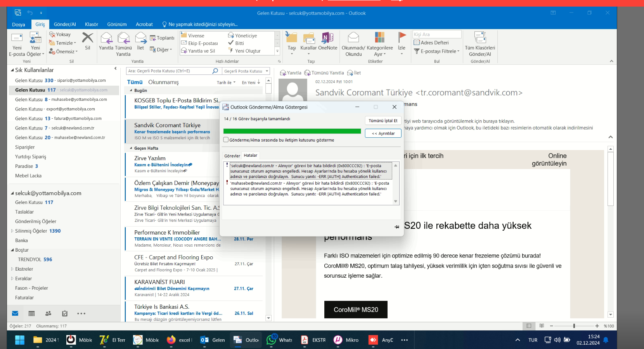Click the Sil (delete) icon in ribbon
The height and width of the screenshot is (349, 644).
tap(88, 38)
